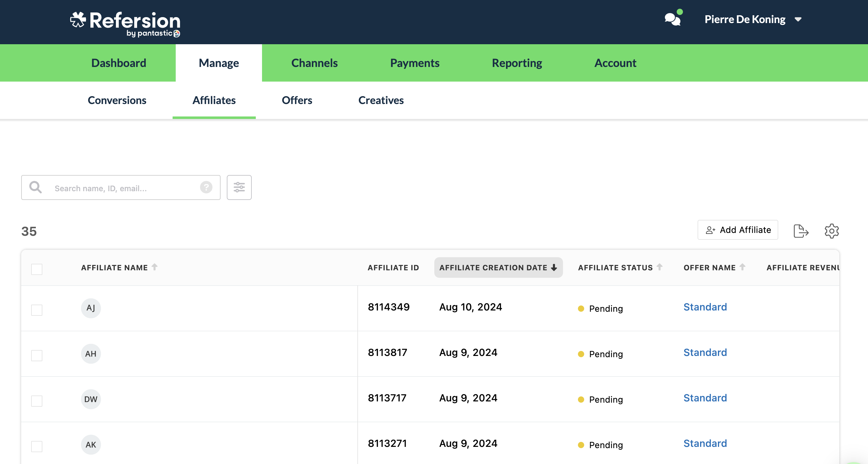Click the help question mark in search bar
This screenshot has height=464, width=868.
pos(206,188)
